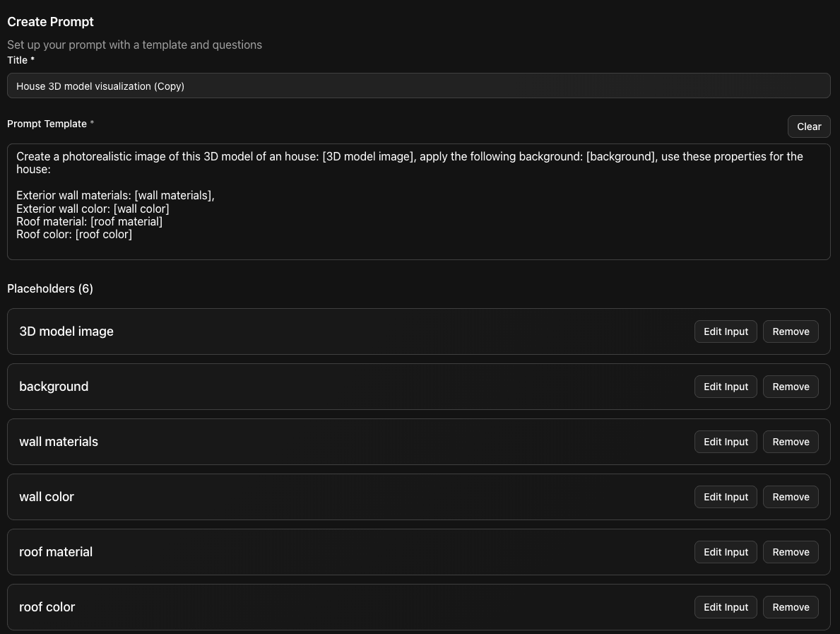Edit Input for the background placeholder
840x634 pixels.
click(x=726, y=386)
